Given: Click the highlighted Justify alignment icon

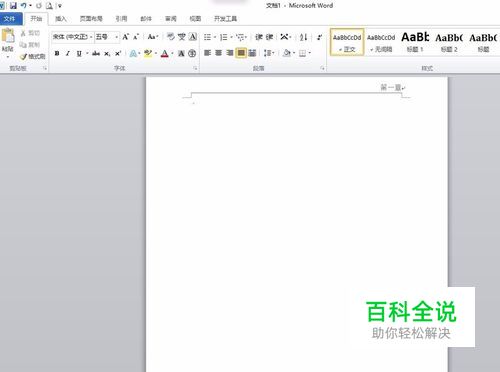Looking at the screenshot, I should [241, 53].
